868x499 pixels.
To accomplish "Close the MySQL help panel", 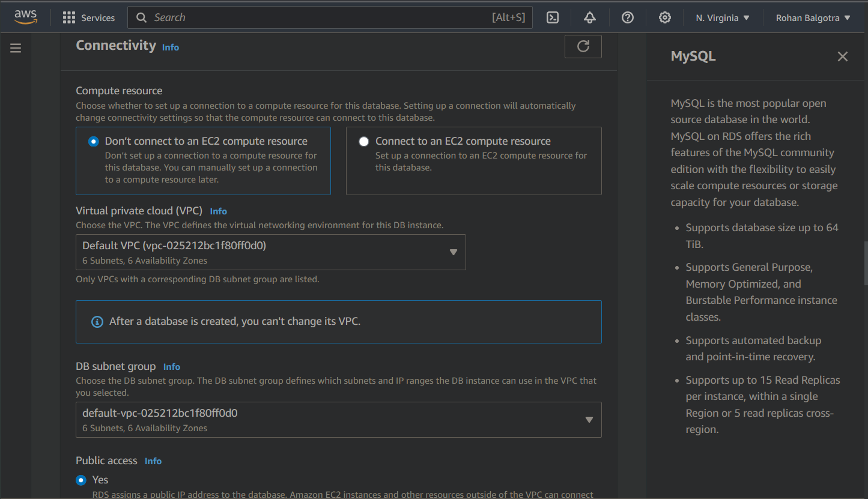I will pyautogui.click(x=843, y=56).
